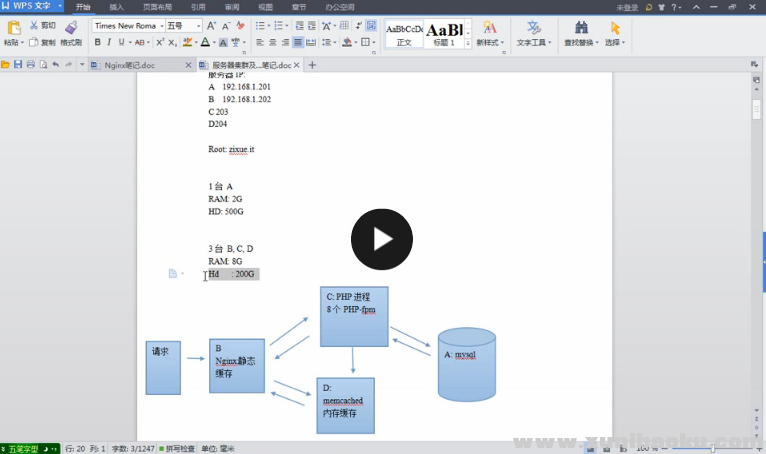Image resolution: width=766 pixels, height=454 pixels.
Task: Click the 未登录 login text
Action: [x=627, y=7]
